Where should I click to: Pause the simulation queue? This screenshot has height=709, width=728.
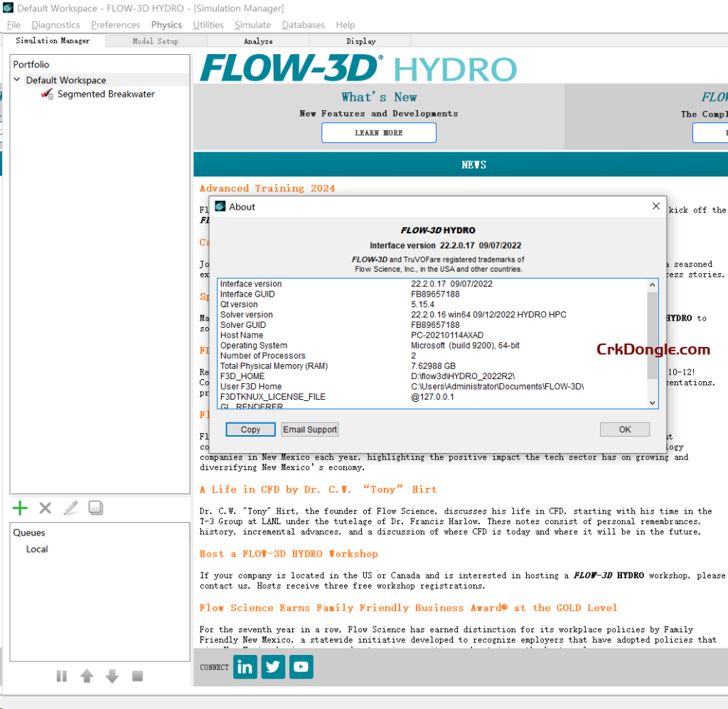pyautogui.click(x=62, y=676)
